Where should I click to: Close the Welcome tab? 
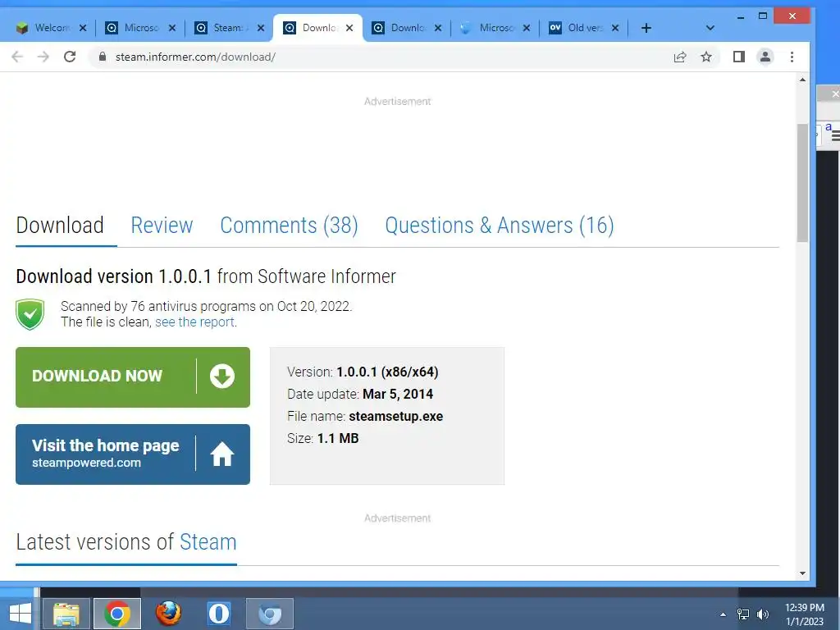point(83,28)
